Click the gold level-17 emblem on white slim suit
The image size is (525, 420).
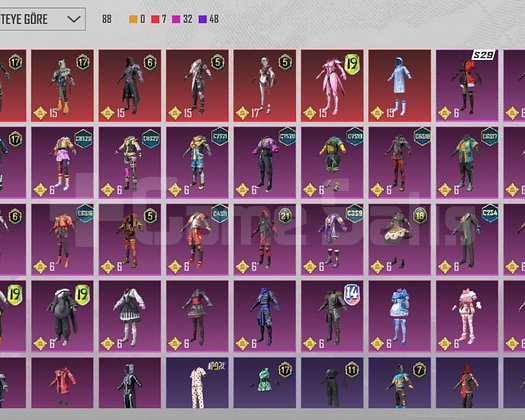[242, 114]
